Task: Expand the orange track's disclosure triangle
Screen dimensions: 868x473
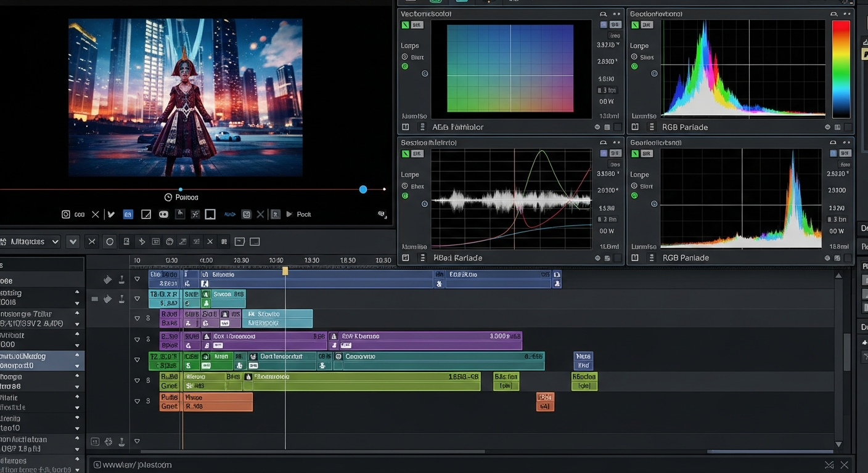Action: 137,401
